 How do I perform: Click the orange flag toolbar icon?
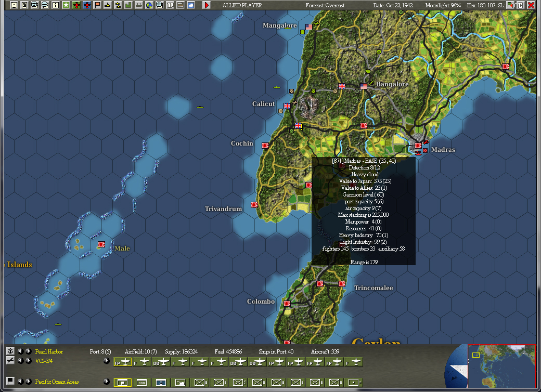click(97, 5)
